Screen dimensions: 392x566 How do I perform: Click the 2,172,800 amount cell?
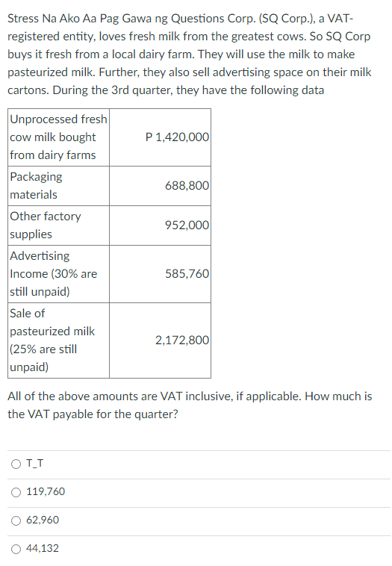[161, 340]
